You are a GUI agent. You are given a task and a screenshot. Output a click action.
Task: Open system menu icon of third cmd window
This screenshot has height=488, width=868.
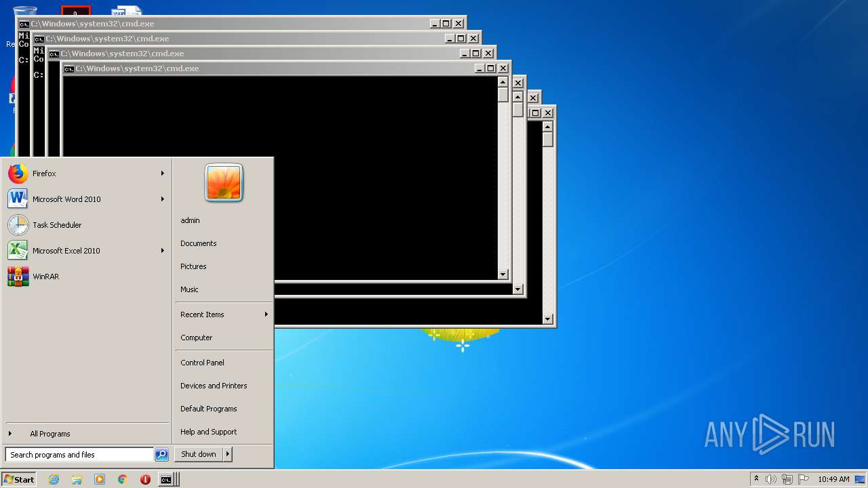(54, 54)
